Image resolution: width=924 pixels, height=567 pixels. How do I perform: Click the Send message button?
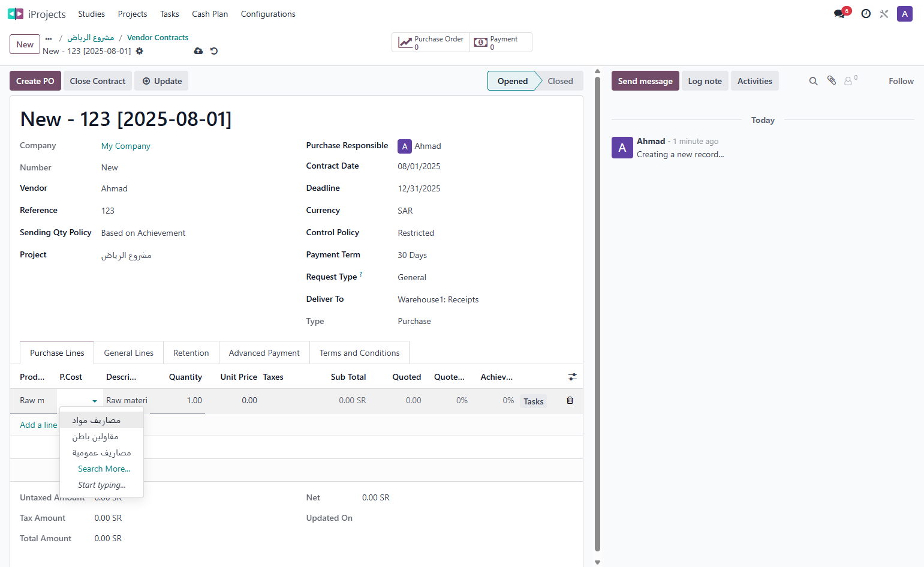click(645, 81)
